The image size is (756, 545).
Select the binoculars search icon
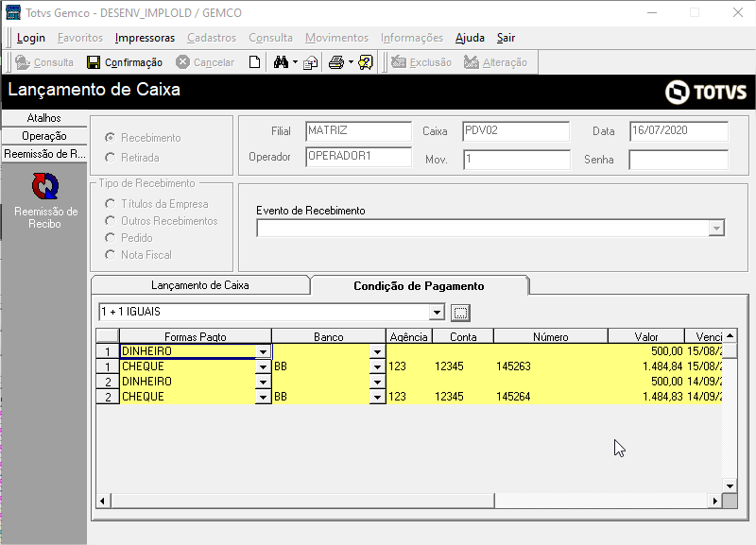click(x=281, y=63)
